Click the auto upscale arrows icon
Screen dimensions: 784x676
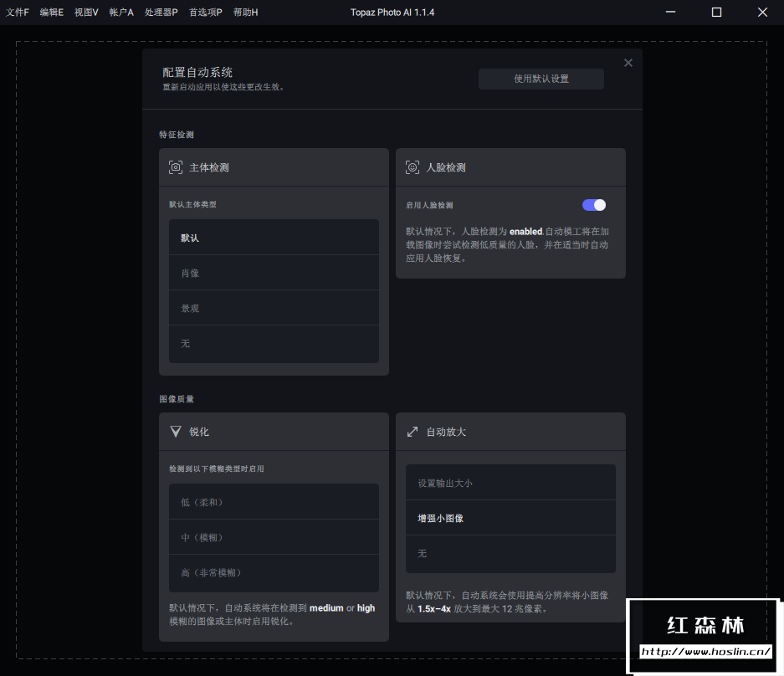[x=412, y=432]
